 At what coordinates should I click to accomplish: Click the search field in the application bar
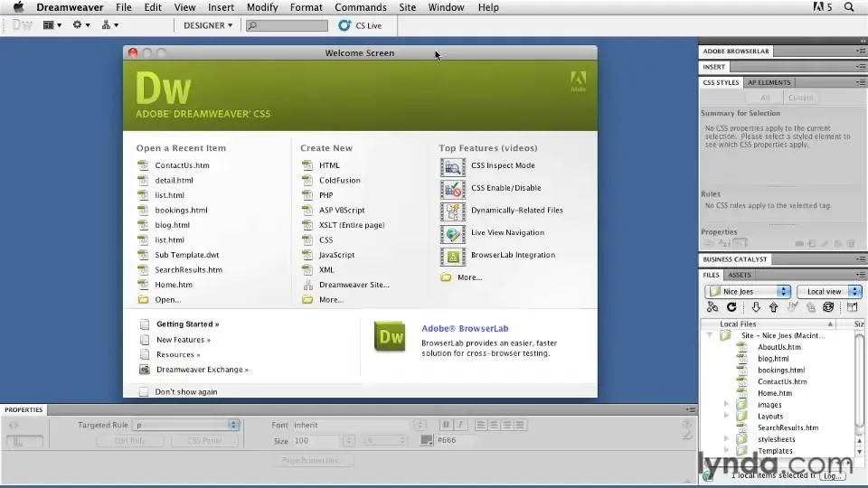click(287, 25)
